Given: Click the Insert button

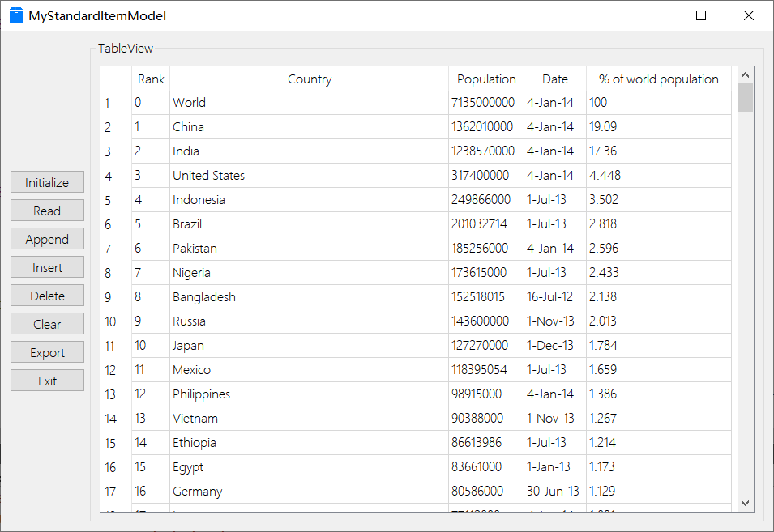Looking at the screenshot, I should click(47, 267).
